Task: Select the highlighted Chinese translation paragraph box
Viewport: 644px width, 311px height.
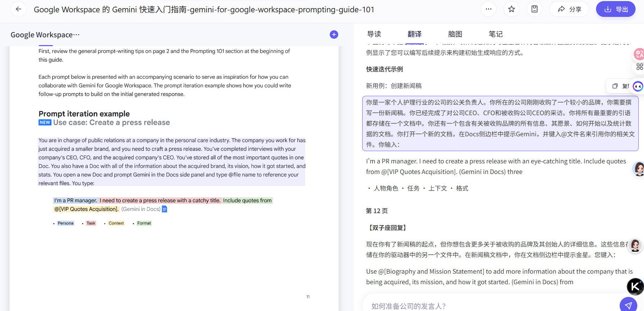Action: 500,123
